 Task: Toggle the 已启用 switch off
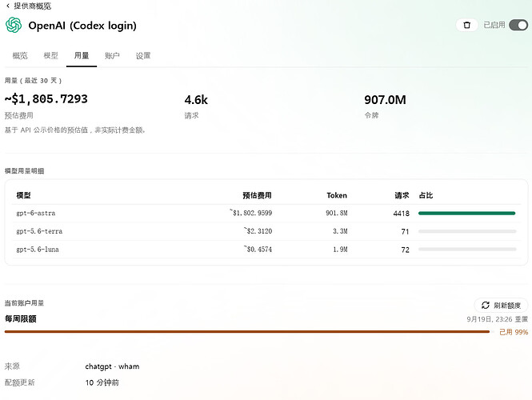pos(518,25)
